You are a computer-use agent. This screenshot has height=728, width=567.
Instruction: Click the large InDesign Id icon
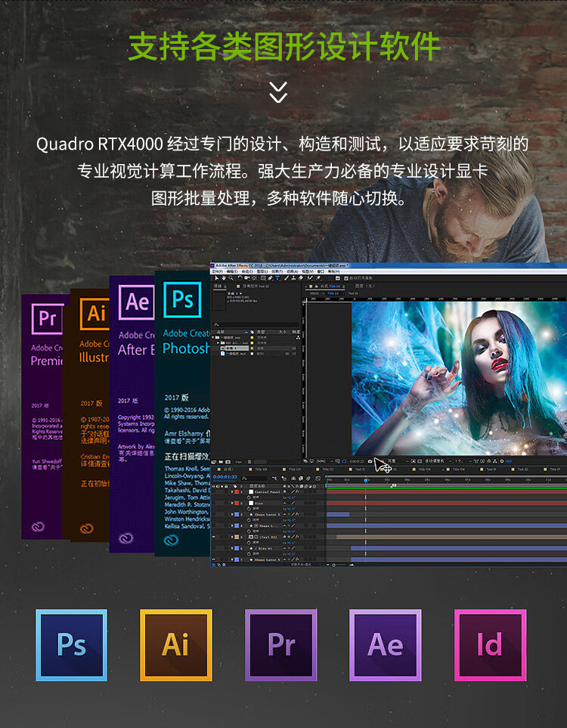(x=491, y=645)
